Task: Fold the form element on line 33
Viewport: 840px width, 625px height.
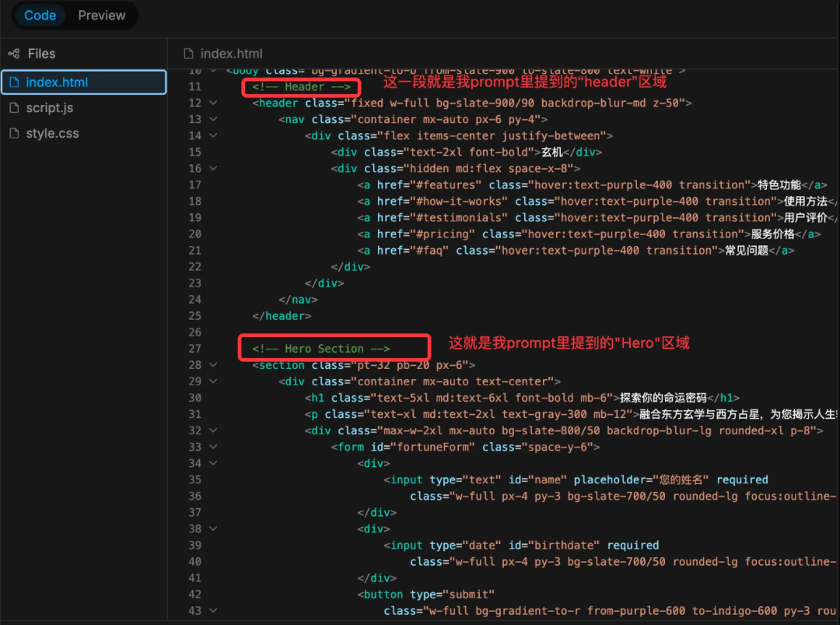Action: (213, 447)
